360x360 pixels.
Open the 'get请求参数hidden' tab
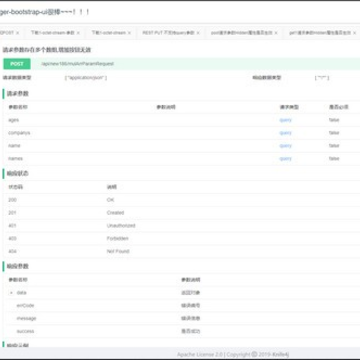click(320, 33)
